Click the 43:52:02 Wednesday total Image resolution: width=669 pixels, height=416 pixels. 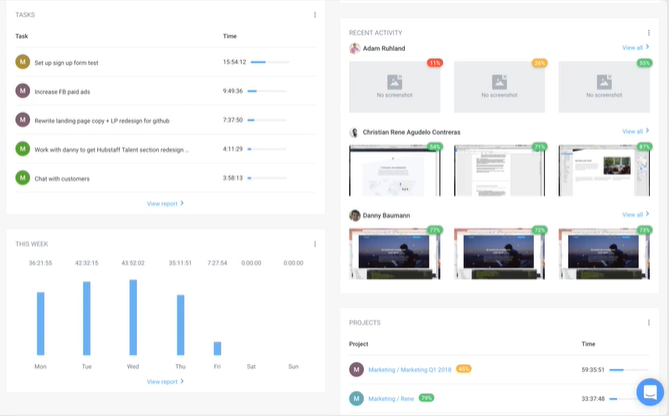133,263
